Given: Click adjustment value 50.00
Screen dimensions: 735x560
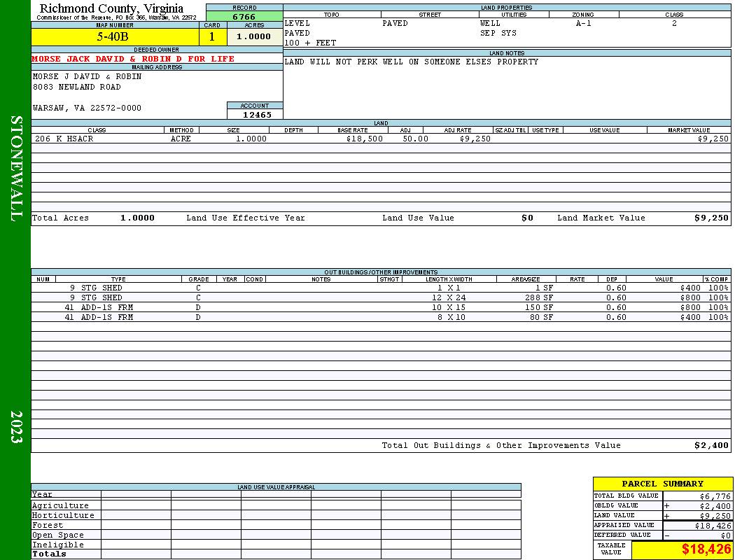Looking at the screenshot, I should coord(415,139).
